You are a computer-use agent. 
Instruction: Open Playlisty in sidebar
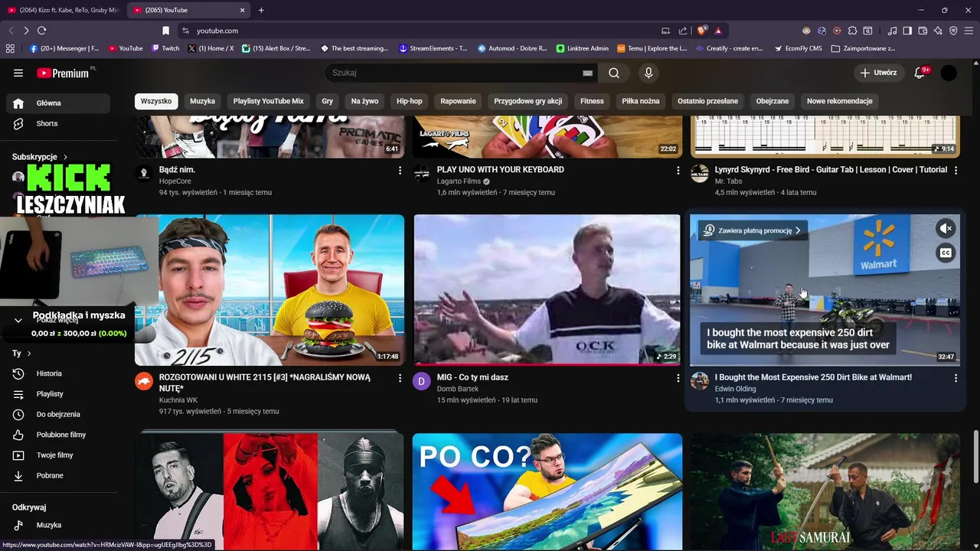point(58,394)
